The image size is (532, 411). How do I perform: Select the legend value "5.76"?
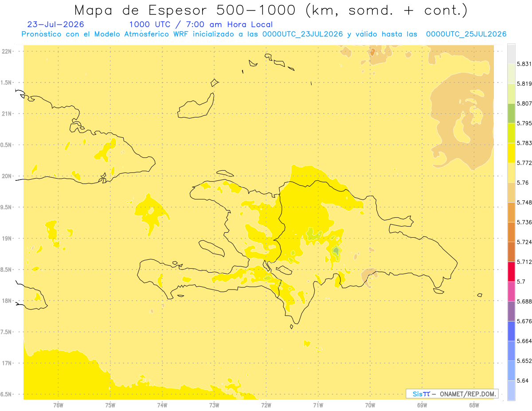tap(523, 183)
